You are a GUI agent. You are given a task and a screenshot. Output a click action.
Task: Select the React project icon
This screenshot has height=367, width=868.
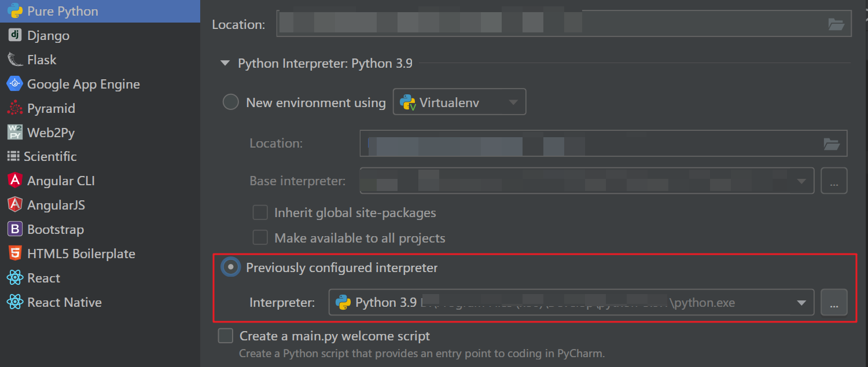(x=14, y=278)
